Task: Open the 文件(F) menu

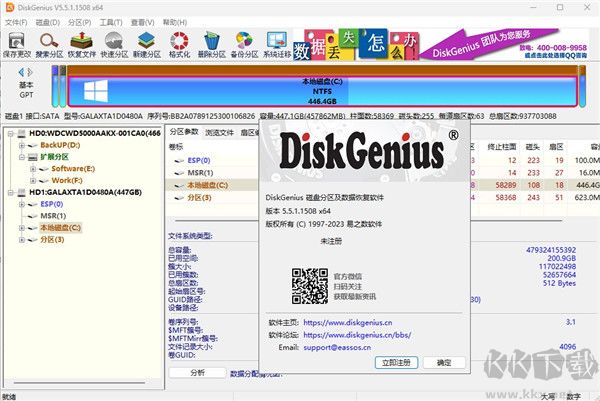Action: point(16,23)
